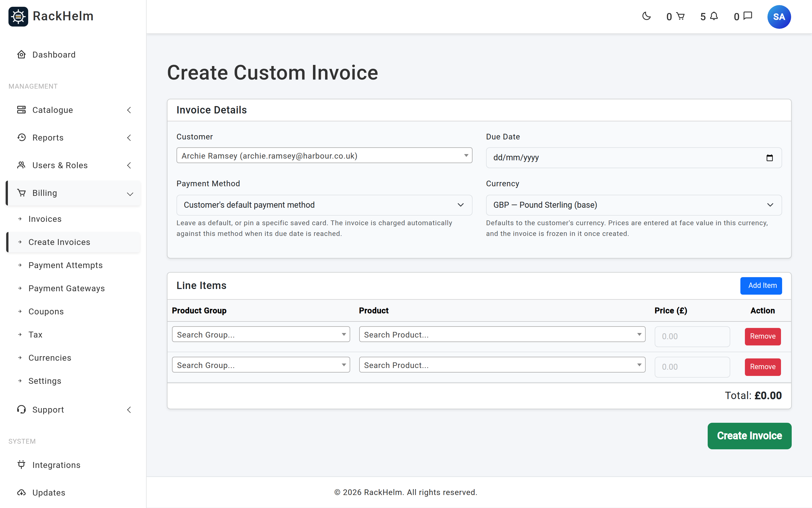The width and height of the screenshot is (812, 508).
Task: Open first row Search Group dropdown
Action: click(261, 335)
